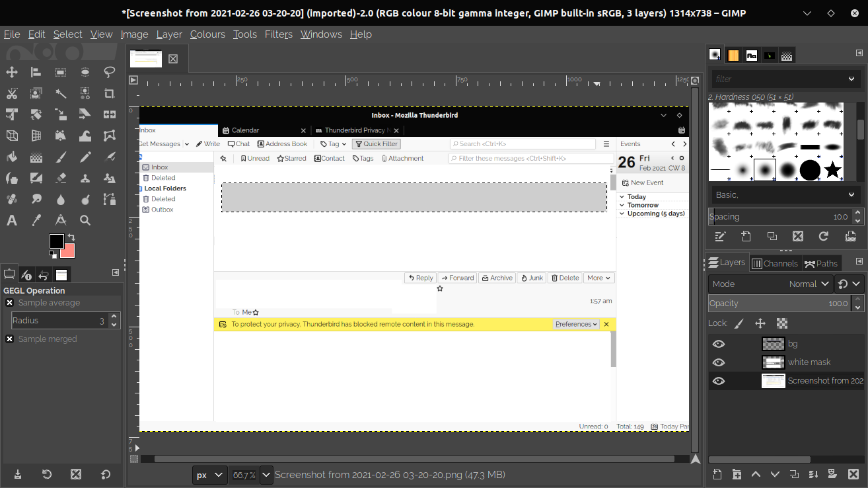Switch to the Channels tab
The image size is (868, 488).
tap(775, 263)
